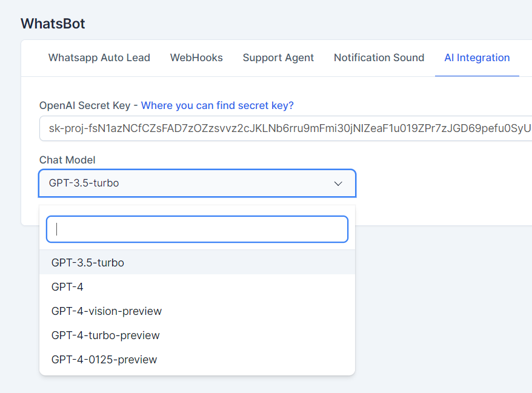This screenshot has height=393, width=532.
Task: Click the Chat Model field label
Action: click(67, 160)
